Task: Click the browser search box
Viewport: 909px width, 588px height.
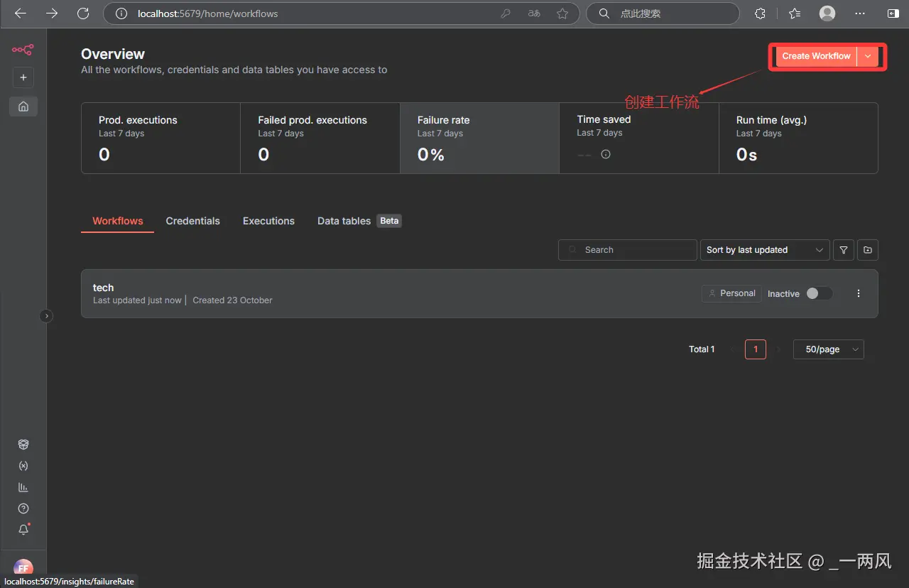Action: [663, 13]
